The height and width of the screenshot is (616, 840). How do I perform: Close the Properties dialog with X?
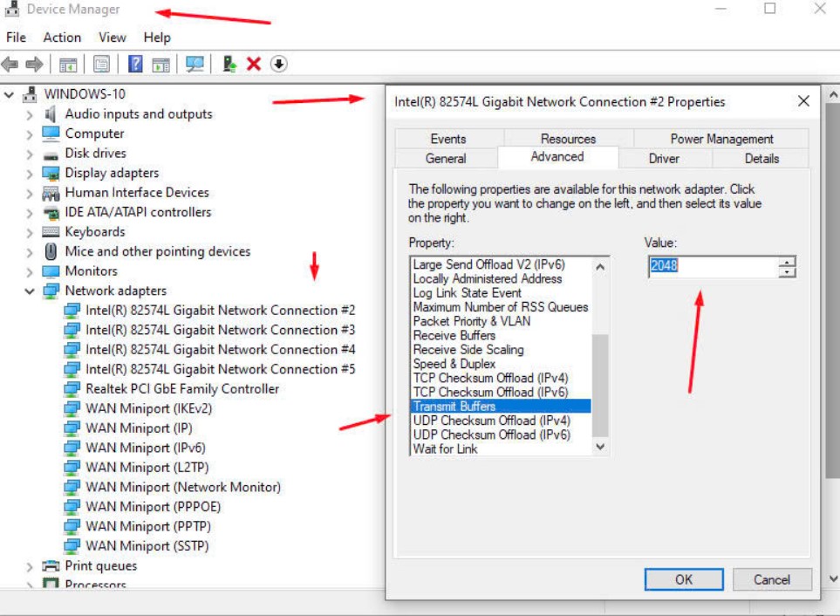point(803,101)
